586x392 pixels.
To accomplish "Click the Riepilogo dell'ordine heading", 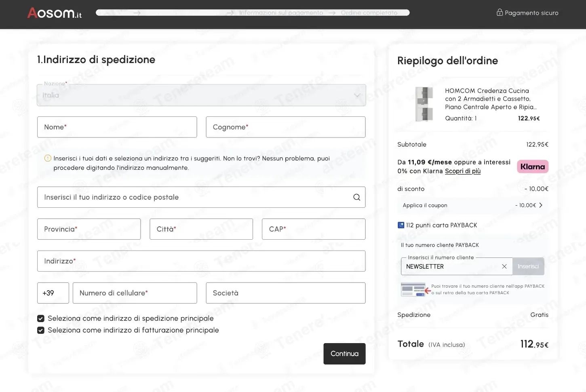I will coord(447,61).
